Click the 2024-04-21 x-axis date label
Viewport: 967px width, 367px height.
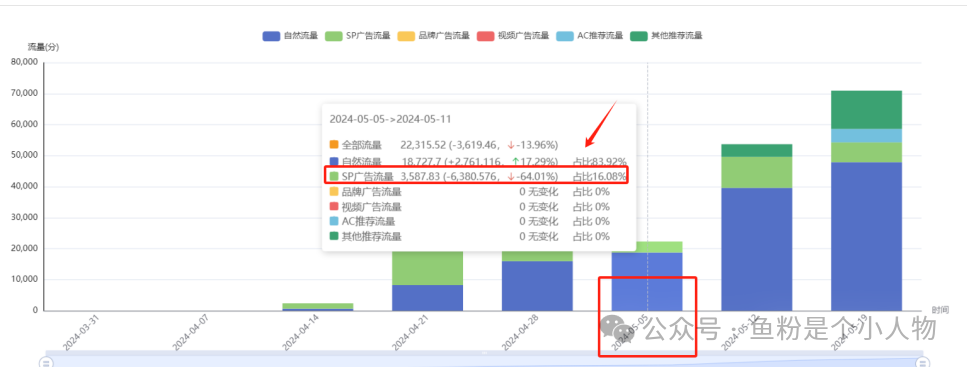(x=411, y=331)
